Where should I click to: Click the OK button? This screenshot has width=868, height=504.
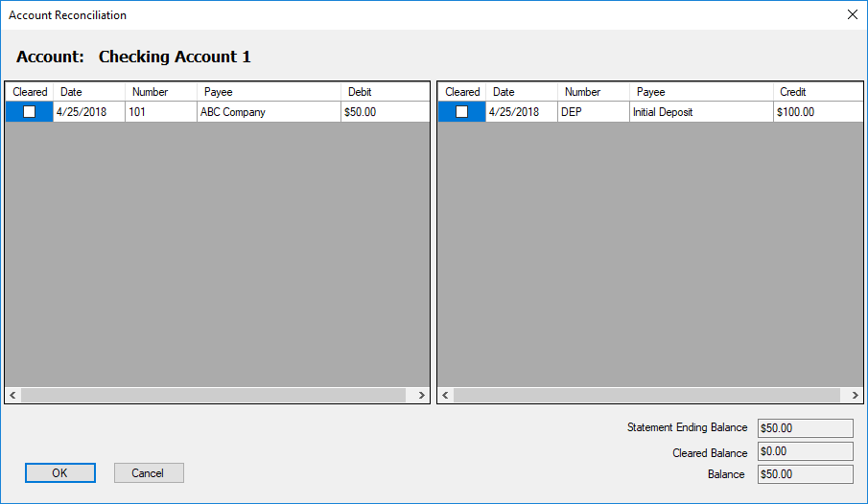pos(60,472)
